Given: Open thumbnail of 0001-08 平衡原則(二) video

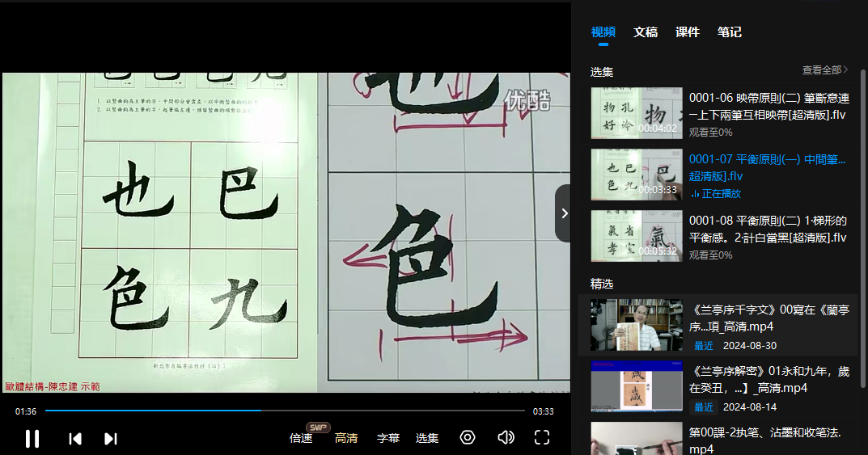Looking at the screenshot, I should point(637,235).
